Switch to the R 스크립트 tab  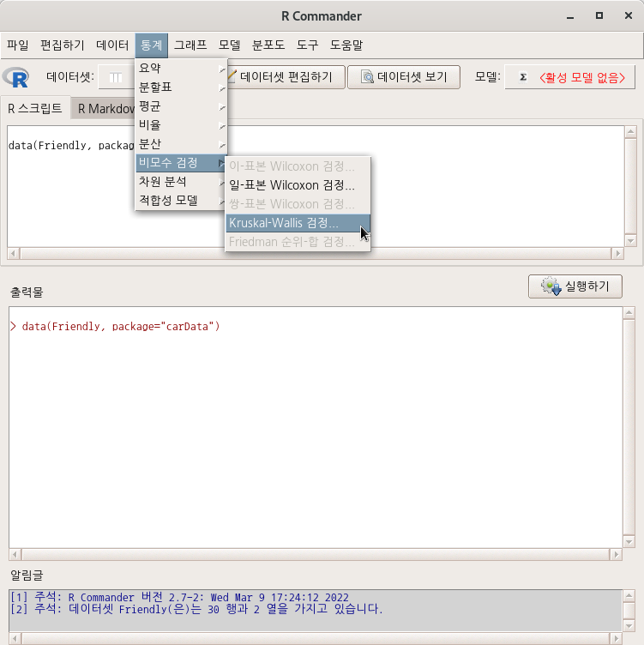pos(35,108)
